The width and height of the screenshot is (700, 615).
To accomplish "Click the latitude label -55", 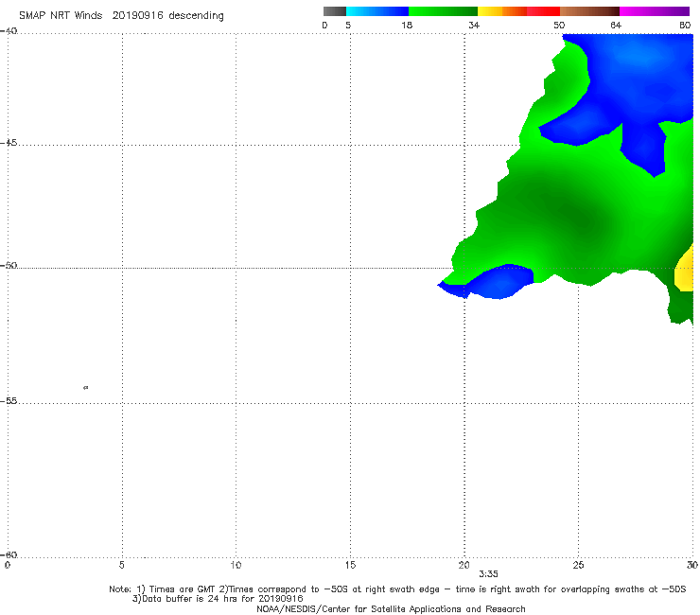I will tap(9, 401).
